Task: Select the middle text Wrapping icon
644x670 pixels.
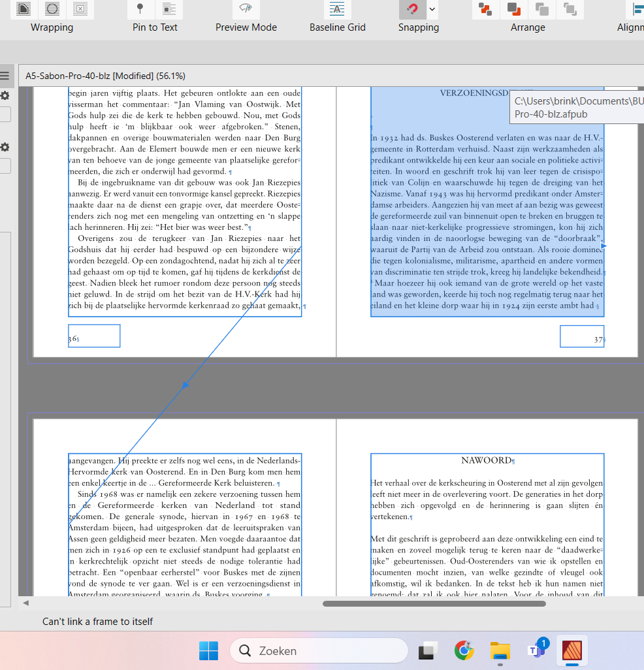Action: (52, 9)
